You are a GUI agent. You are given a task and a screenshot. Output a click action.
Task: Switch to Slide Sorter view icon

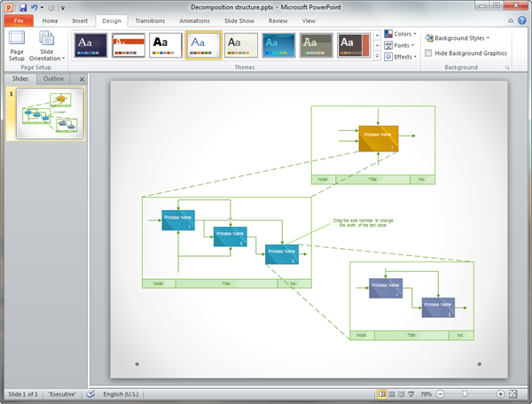pos(392,394)
